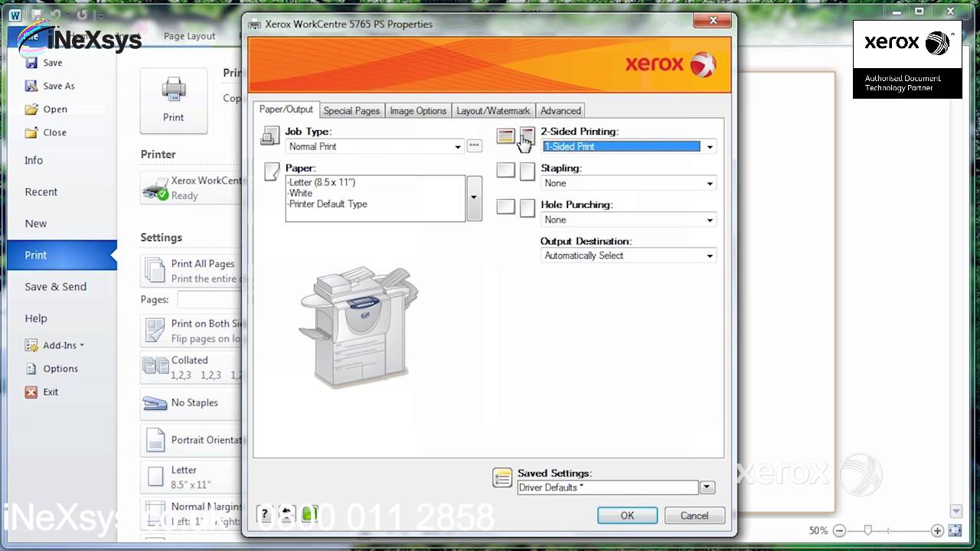Image resolution: width=980 pixels, height=551 pixels.
Task: Click the Saved Settings list icon
Action: [502, 478]
